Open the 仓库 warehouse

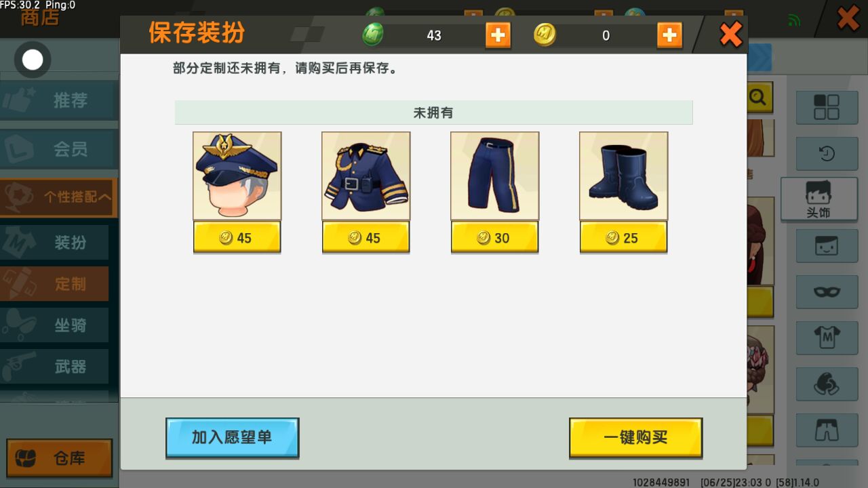pyautogui.click(x=60, y=458)
